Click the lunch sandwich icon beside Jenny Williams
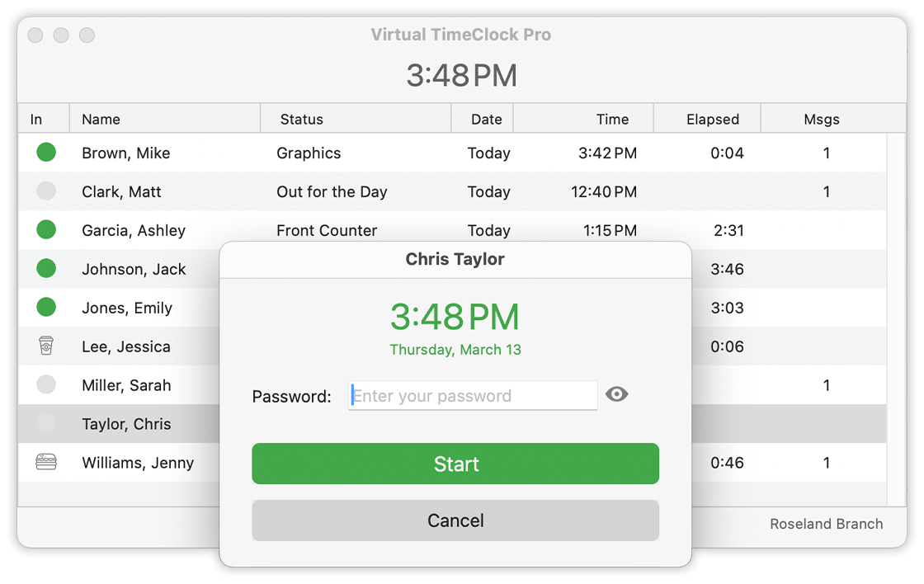 coord(46,463)
